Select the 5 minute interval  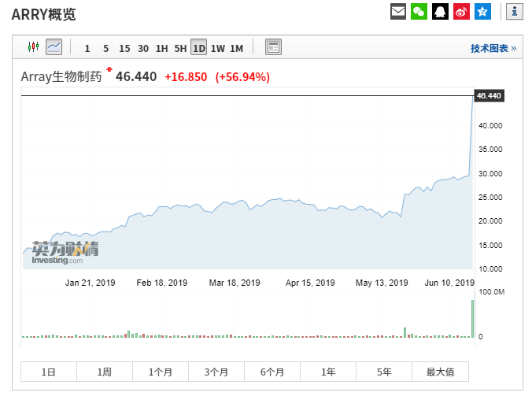(x=106, y=49)
